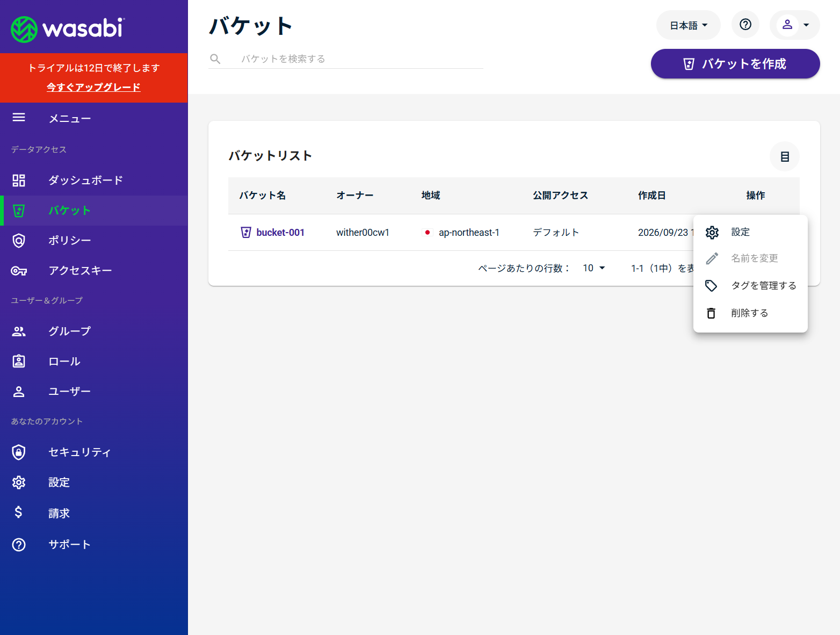Image resolution: width=840 pixels, height=635 pixels.
Task: Click the ロール badge icon
Action: [x=19, y=361]
